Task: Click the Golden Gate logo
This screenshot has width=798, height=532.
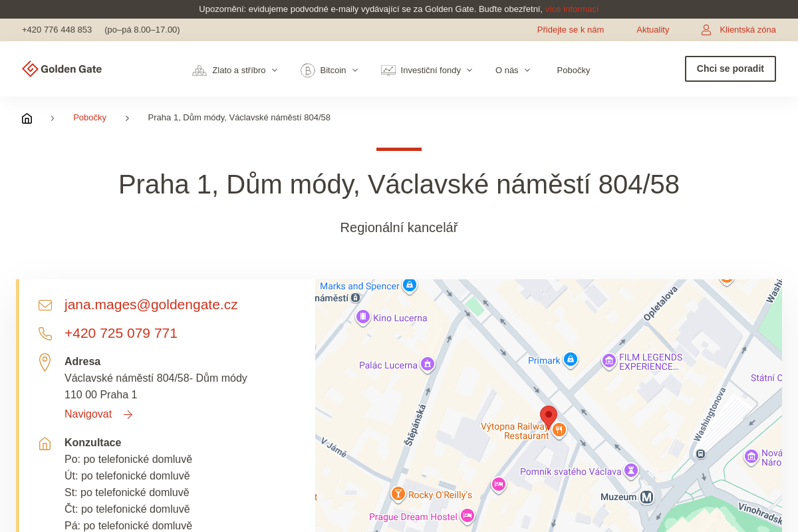Action: 62,69
